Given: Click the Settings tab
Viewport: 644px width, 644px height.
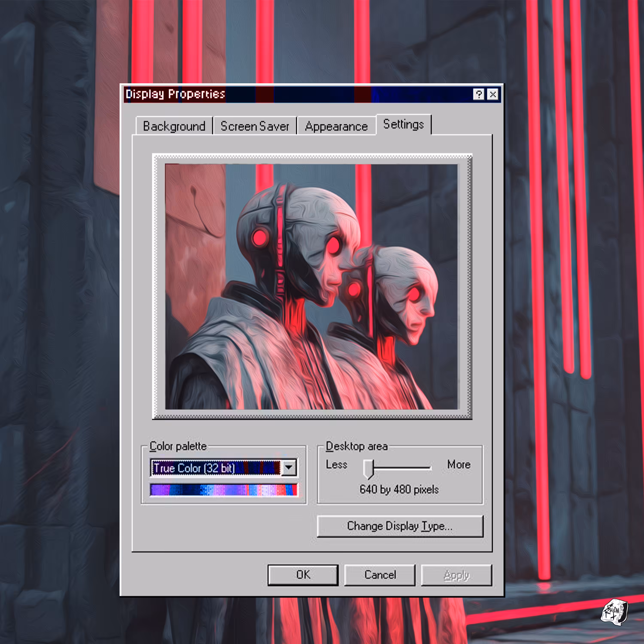Looking at the screenshot, I should pos(404,124).
